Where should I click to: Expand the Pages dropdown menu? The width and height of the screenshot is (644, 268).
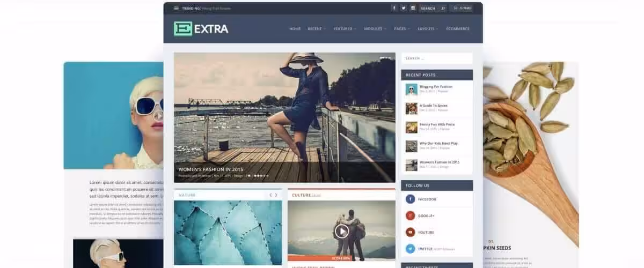coord(402,28)
